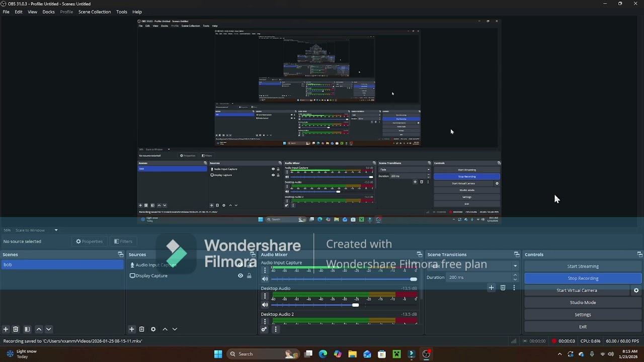Click the OBS Studio taskbar icon
The height and width of the screenshot is (362, 644).
tap(426, 354)
